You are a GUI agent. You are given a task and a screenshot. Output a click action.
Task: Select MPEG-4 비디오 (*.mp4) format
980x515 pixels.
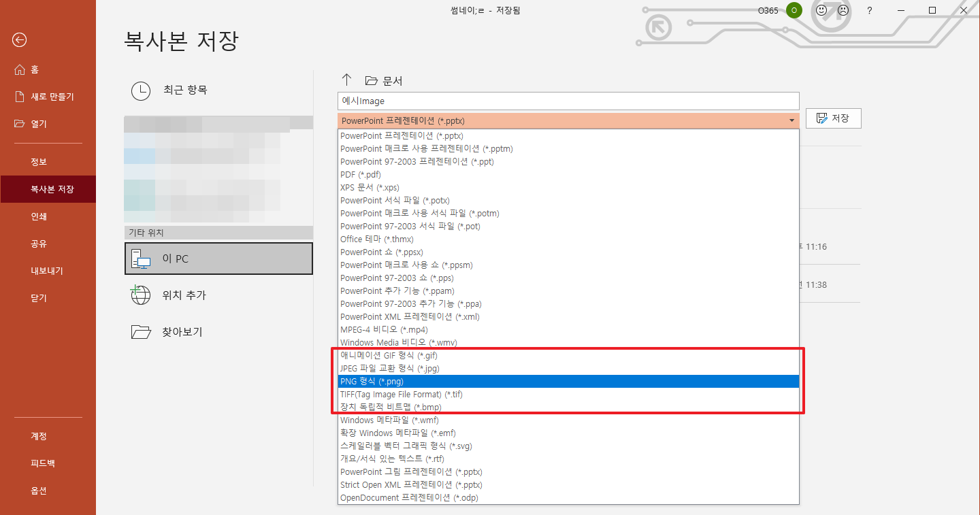coord(568,330)
